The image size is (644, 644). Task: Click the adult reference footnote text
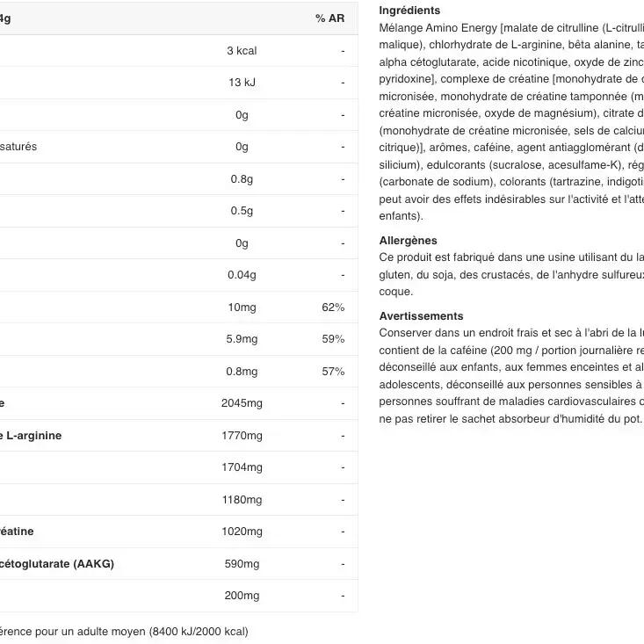tap(123, 631)
